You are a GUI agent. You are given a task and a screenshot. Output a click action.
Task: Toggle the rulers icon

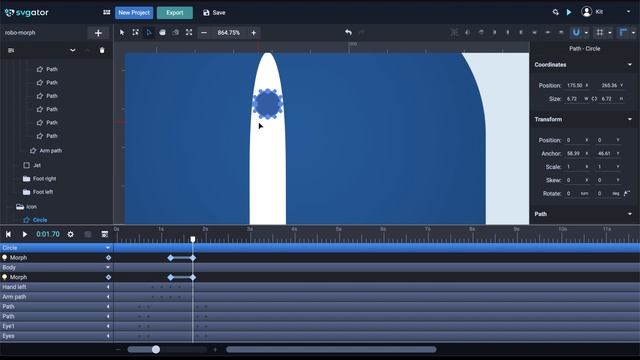623,32
